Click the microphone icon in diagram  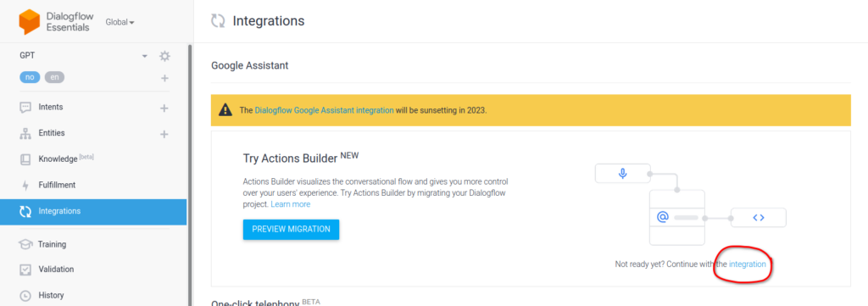click(x=623, y=174)
